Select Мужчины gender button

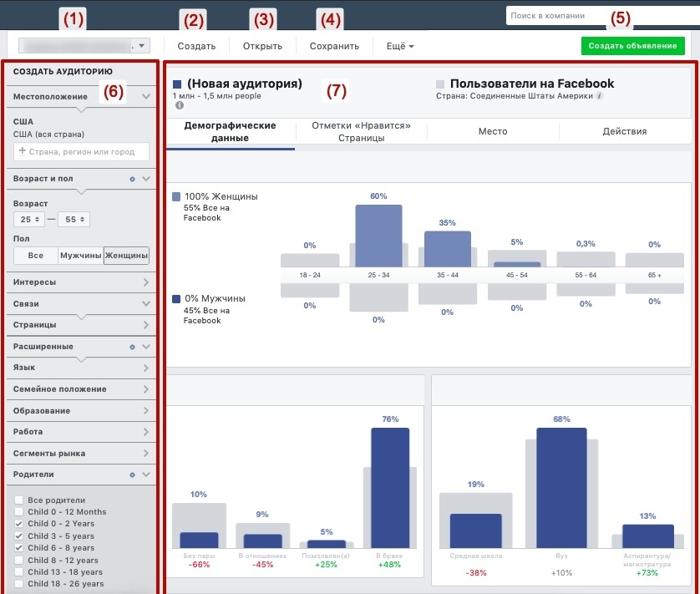click(81, 256)
